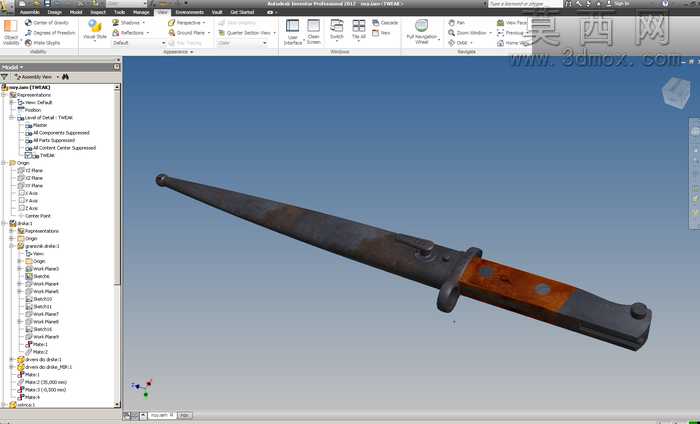Click the New window button
700x424 pixels.
381,33
